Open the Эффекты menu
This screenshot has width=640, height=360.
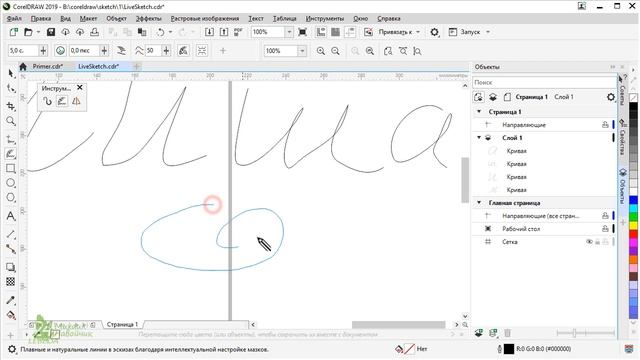[149, 18]
